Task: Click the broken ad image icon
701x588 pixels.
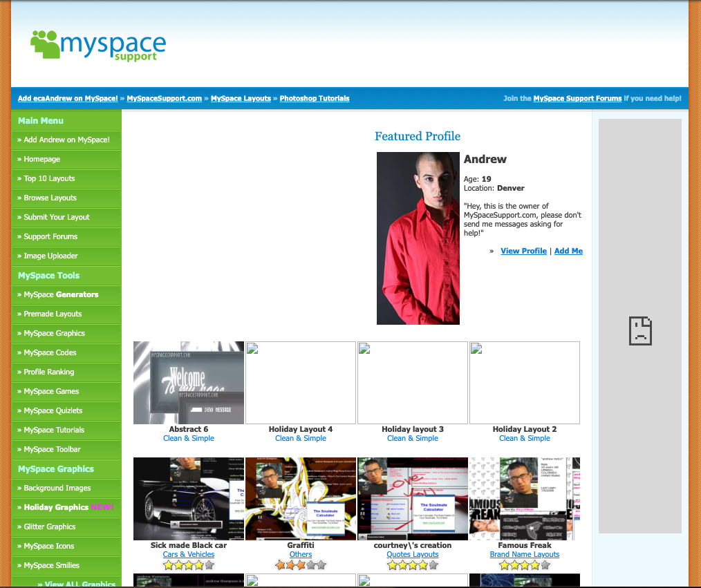Action: click(x=640, y=331)
